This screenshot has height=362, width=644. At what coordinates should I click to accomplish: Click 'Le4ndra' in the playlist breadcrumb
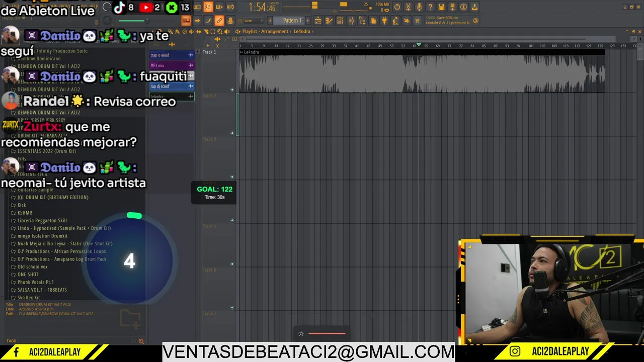[x=302, y=31]
